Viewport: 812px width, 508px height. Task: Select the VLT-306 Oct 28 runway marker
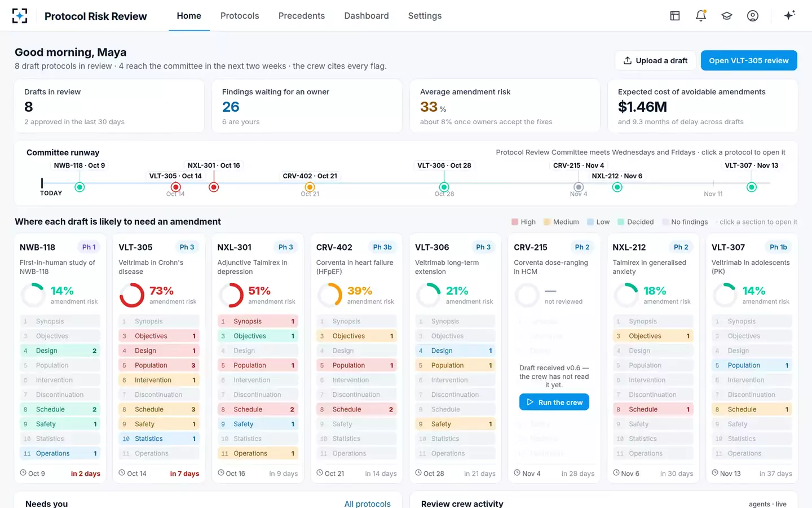(444, 187)
